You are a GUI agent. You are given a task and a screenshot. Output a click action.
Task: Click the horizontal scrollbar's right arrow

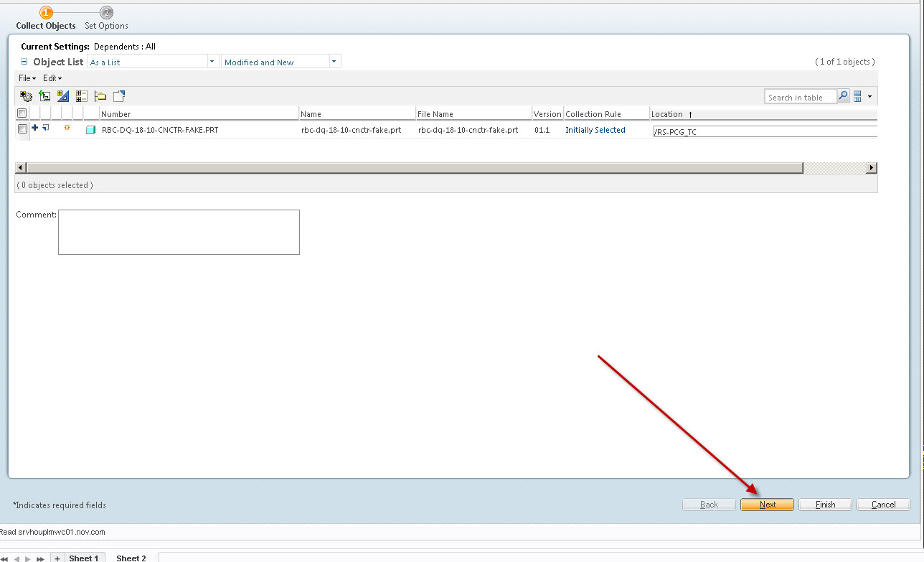pos(872,167)
